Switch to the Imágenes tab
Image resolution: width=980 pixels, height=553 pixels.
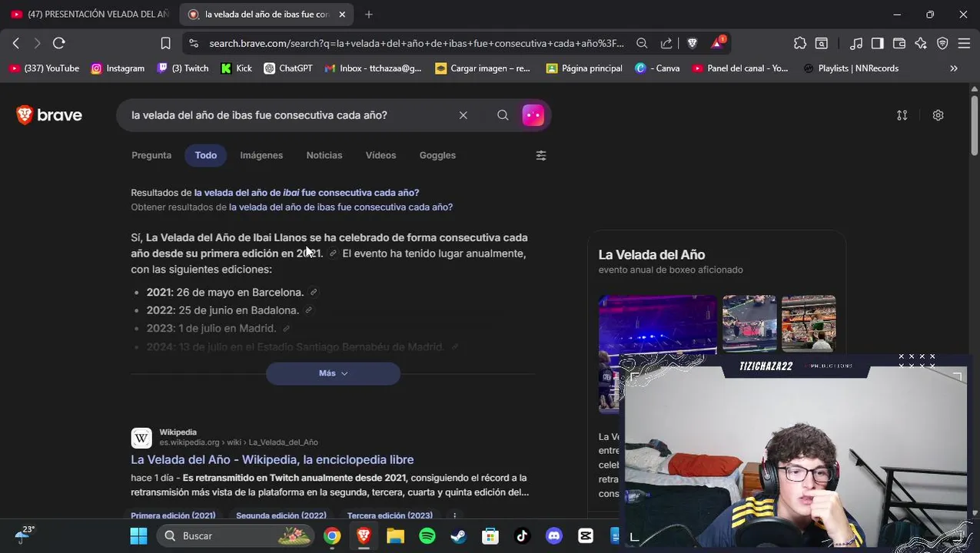pos(261,155)
